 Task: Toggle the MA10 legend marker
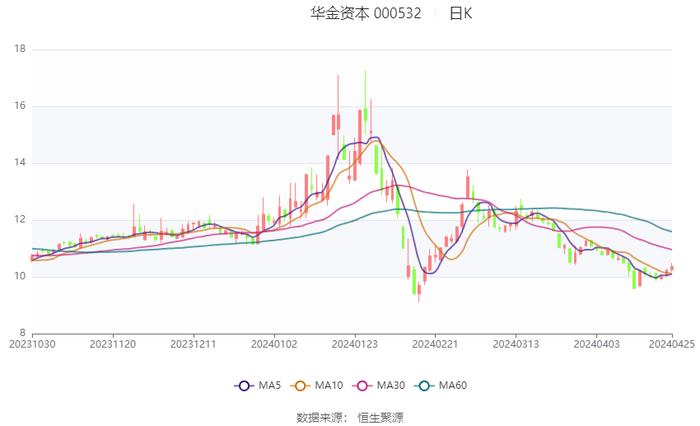(300, 385)
